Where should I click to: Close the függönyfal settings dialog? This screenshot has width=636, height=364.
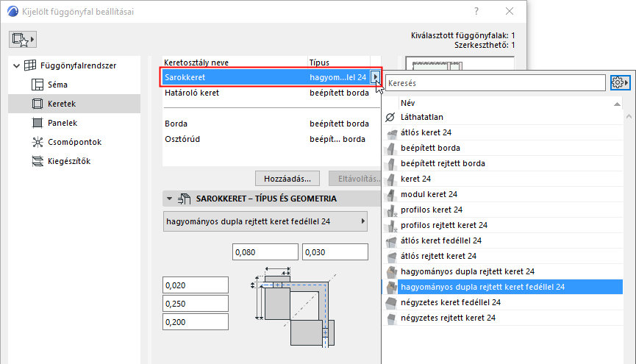click(x=510, y=11)
